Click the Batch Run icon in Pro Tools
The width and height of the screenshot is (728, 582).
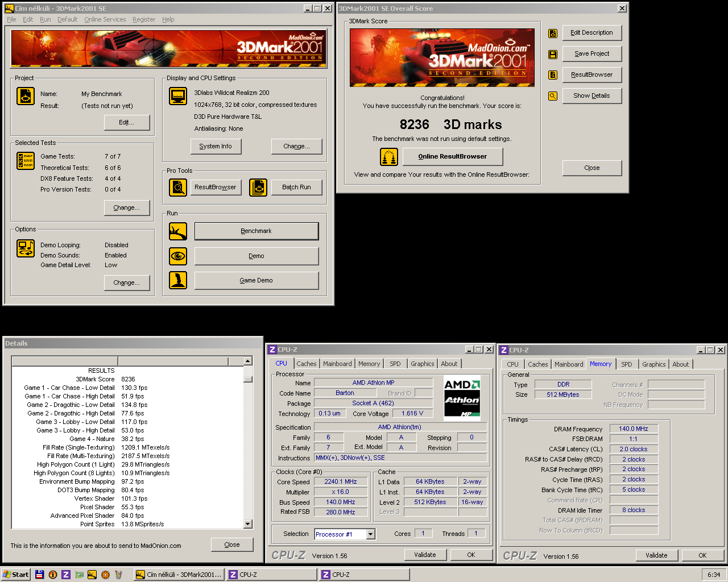click(x=258, y=187)
